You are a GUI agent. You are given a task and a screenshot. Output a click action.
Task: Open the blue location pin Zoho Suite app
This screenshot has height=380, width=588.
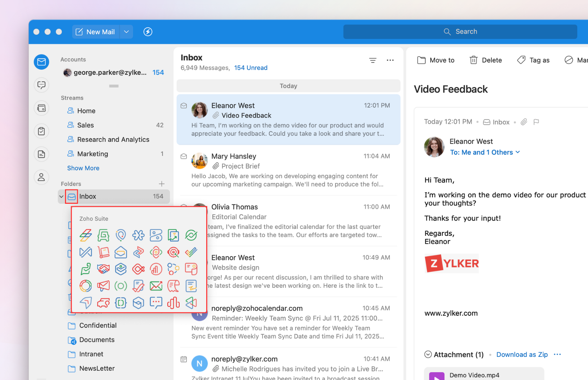click(121, 235)
